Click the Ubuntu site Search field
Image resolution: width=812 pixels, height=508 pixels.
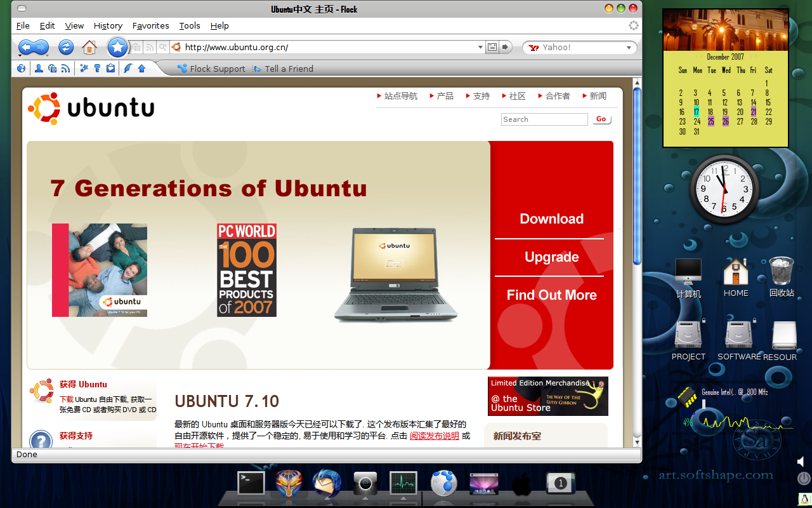point(544,119)
